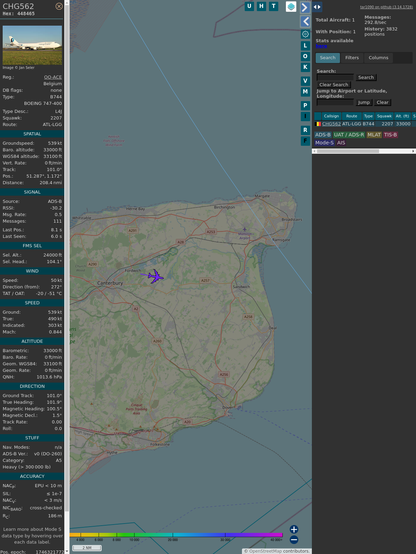Select the purple aircraft icon on map
This screenshot has width=416, height=554.
pos(153,276)
